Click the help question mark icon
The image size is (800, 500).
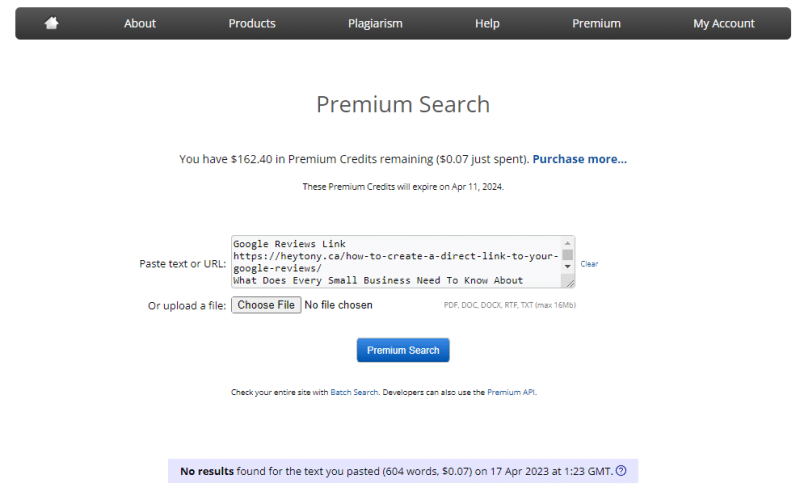pos(621,471)
